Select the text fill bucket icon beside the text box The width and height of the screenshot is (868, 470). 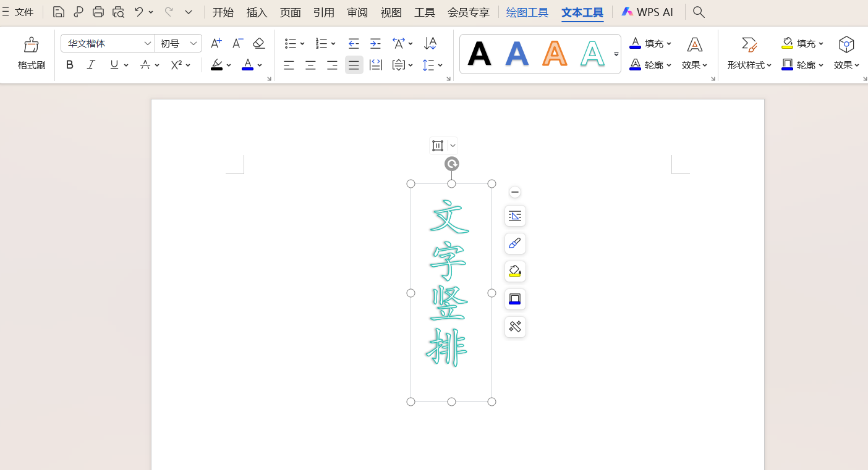tap(515, 271)
